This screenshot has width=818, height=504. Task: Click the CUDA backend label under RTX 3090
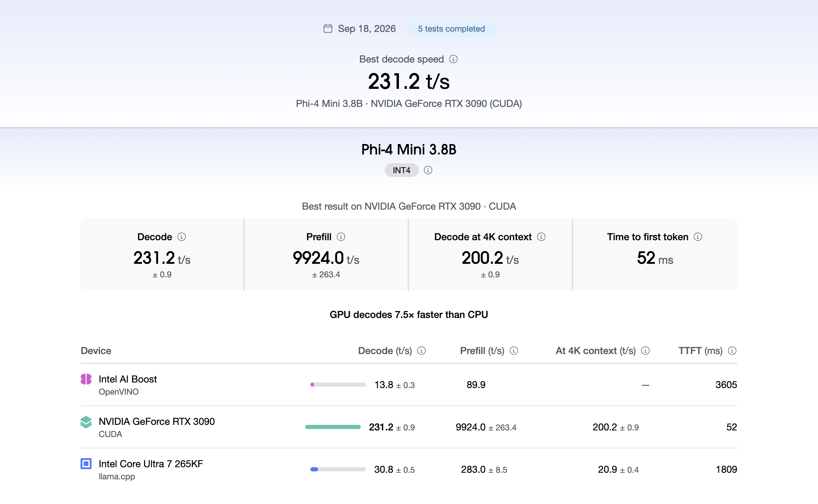point(110,434)
